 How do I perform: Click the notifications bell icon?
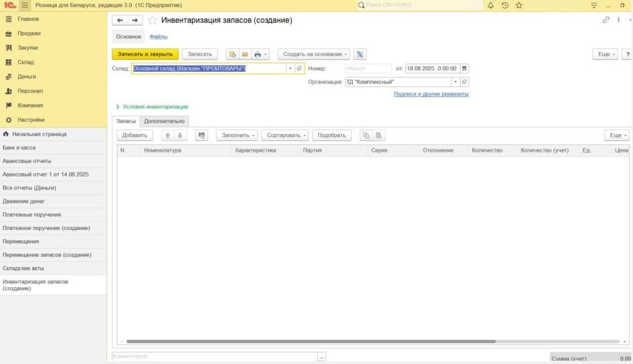coord(491,5)
